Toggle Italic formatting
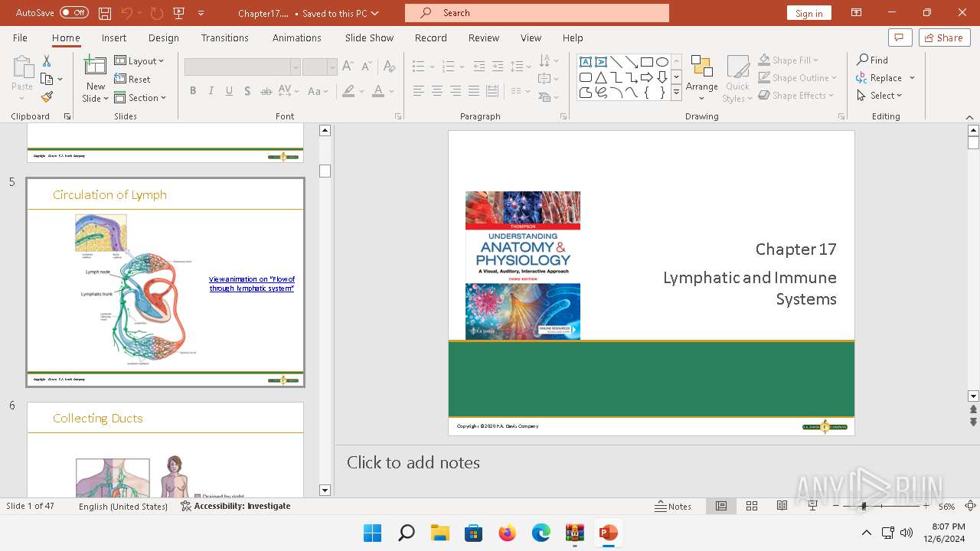Viewport: 980px width, 551px height. 211,91
